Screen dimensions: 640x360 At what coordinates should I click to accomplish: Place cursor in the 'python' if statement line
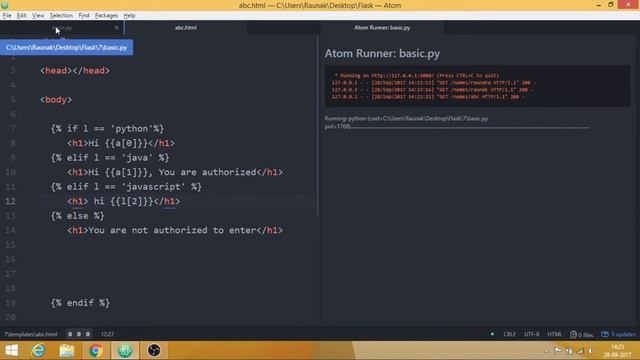107,129
